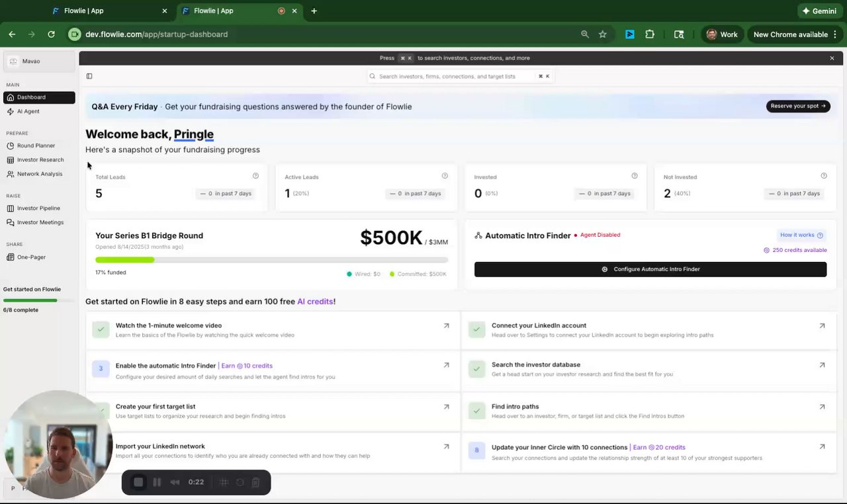Click the zoom magnifier icon in address bar
847x504 pixels.
[585, 34]
